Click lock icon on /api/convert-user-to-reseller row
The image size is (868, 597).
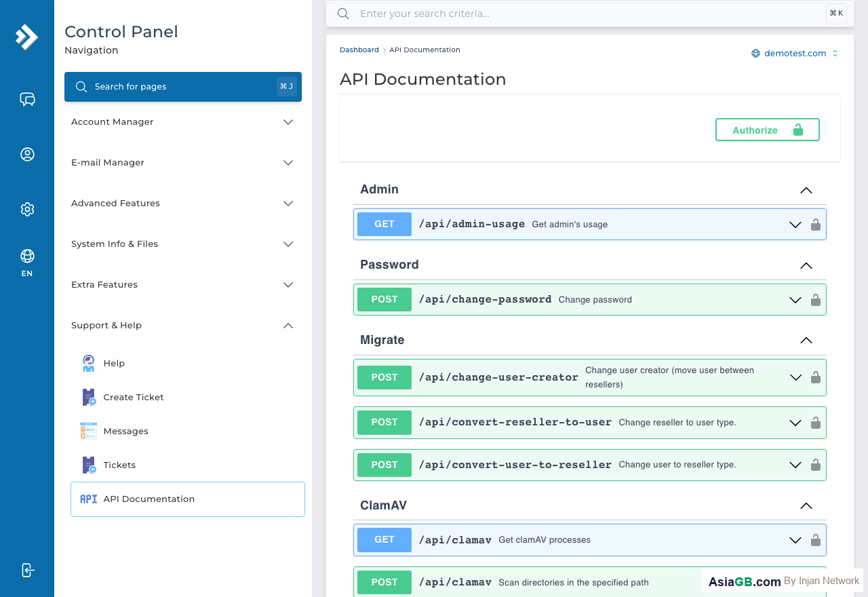click(816, 465)
